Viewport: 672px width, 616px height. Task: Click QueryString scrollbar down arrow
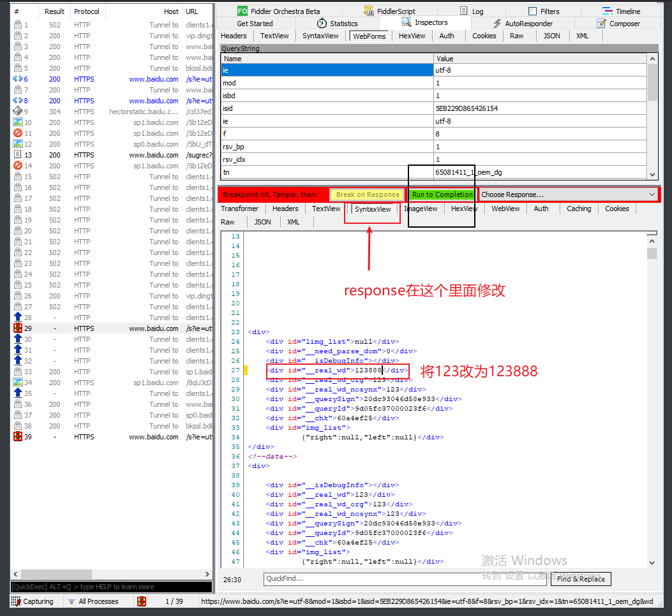(x=652, y=174)
